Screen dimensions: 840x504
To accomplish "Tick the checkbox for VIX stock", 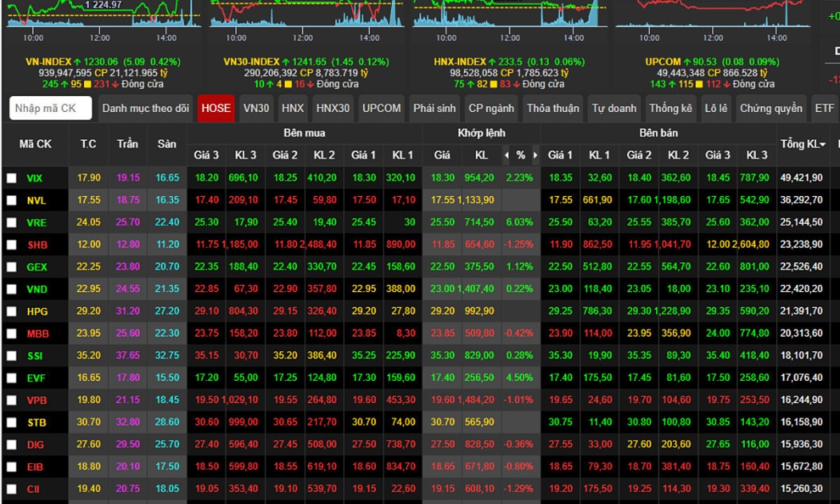I will [11, 178].
